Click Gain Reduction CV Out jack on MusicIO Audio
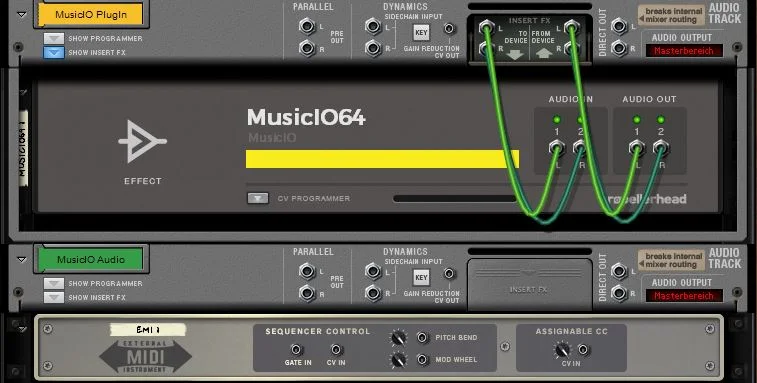Image resolution: width=757 pixels, height=383 pixels. point(449,274)
